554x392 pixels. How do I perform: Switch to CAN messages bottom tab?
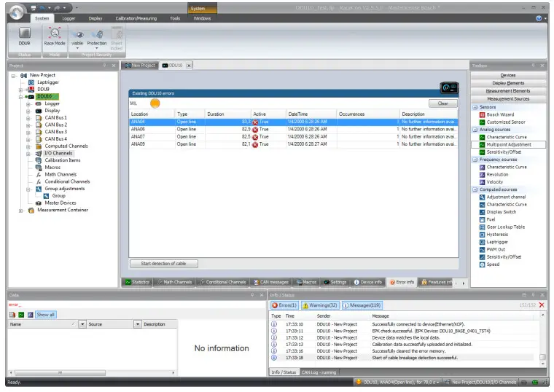(x=271, y=282)
